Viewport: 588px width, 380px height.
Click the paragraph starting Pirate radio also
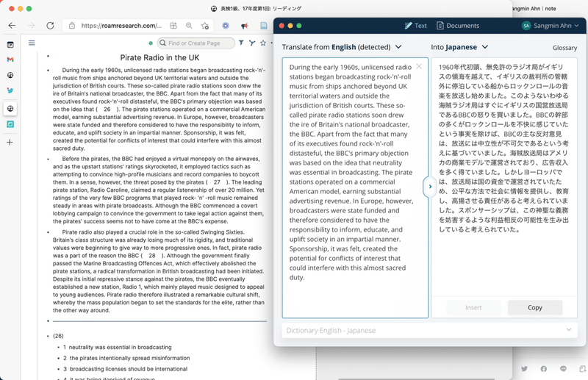[x=159, y=270]
